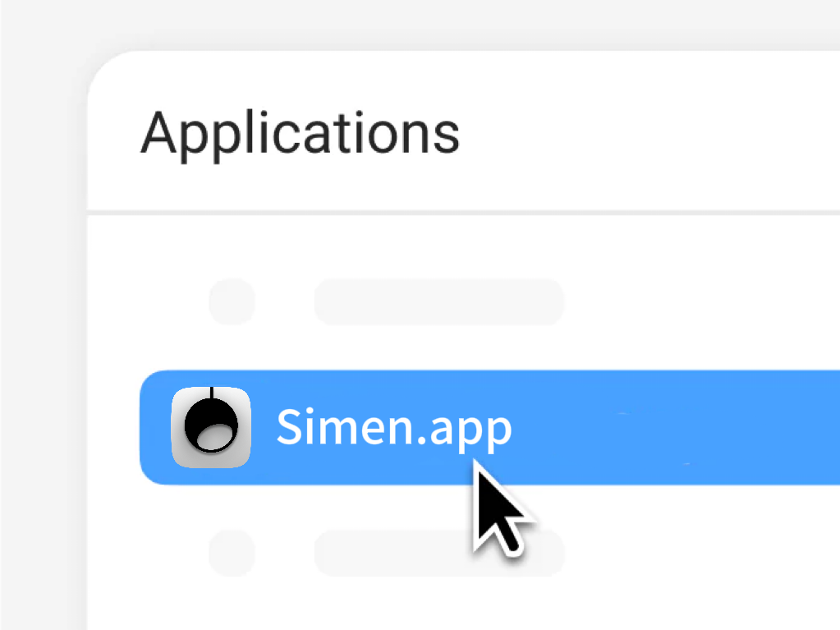The height and width of the screenshot is (630, 840).
Task: Select the Simen.app text label
Action: click(x=394, y=428)
